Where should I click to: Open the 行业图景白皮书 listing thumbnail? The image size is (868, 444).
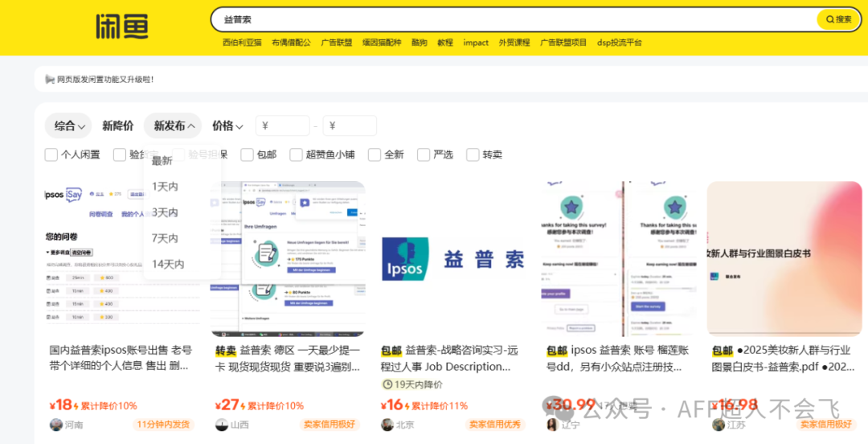(x=785, y=259)
